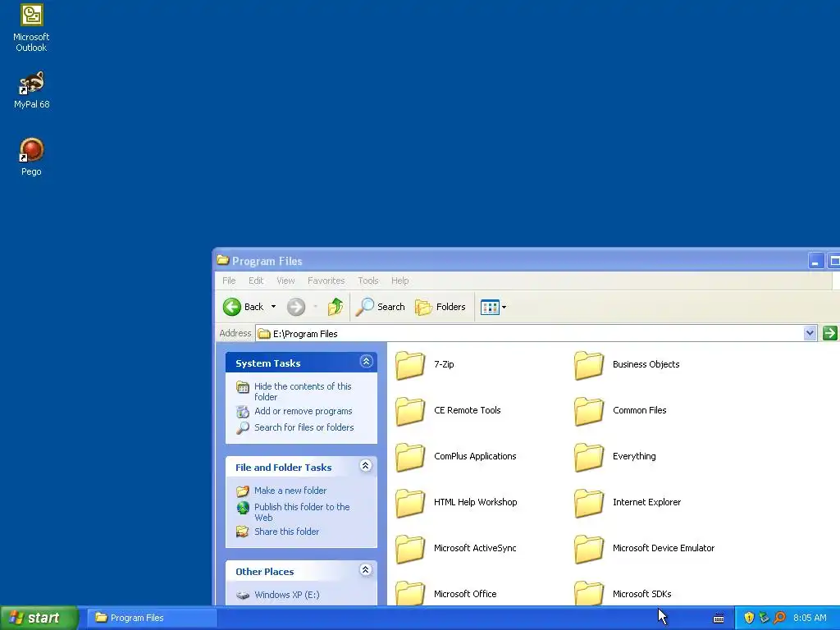Toggle the Folders pane button
The height and width of the screenshot is (630, 840).
click(441, 307)
